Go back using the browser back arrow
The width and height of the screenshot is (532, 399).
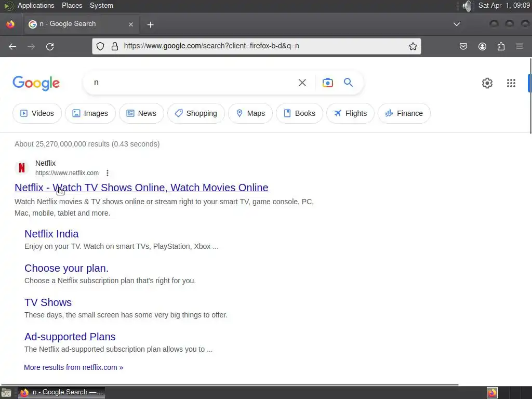click(12, 46)
